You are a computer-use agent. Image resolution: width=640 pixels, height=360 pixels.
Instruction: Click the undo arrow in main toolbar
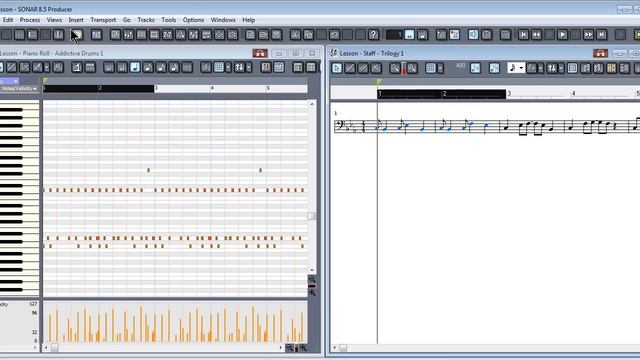(334, 35)
